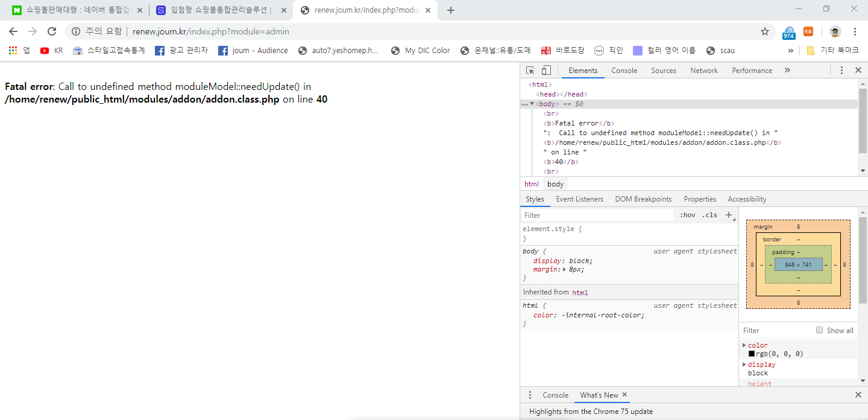
Task: Open the 직인 bookmark
Action: pos(609,51)
